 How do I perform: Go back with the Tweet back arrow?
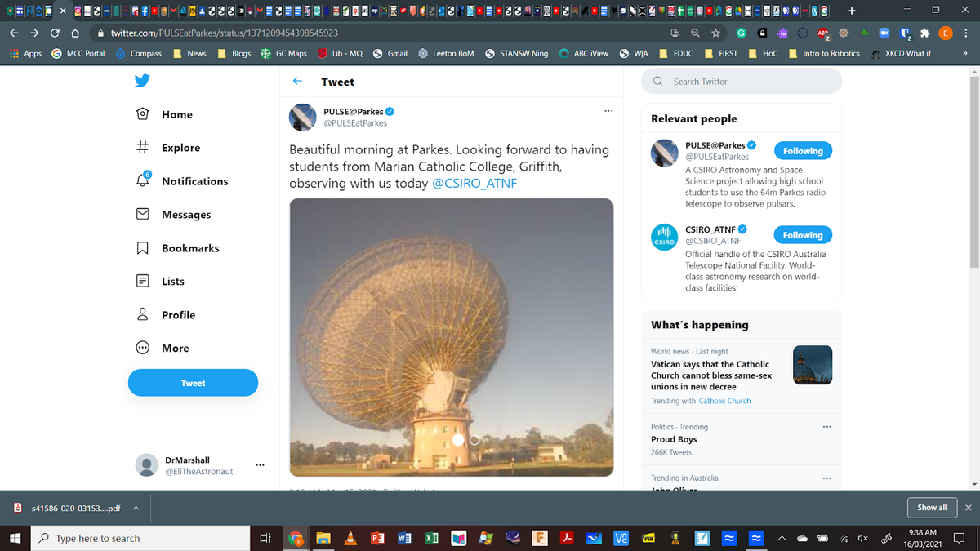(x=297, y=82)
